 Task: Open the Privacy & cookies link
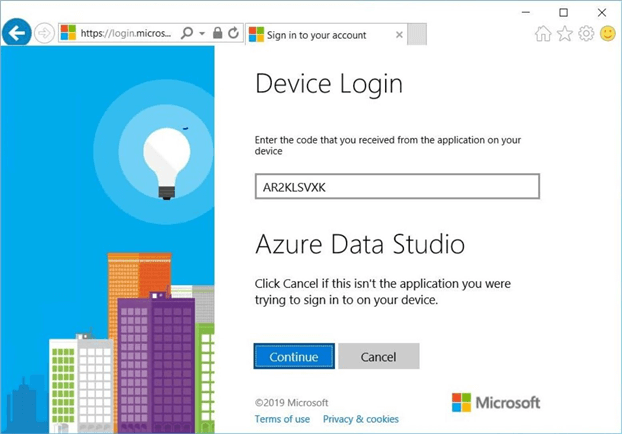[x=360, y=419]
